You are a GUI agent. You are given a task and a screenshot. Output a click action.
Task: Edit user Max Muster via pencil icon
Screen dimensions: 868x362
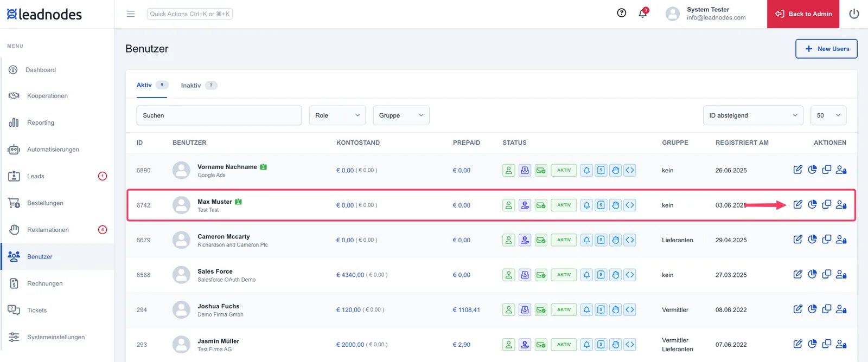point(797,205)
